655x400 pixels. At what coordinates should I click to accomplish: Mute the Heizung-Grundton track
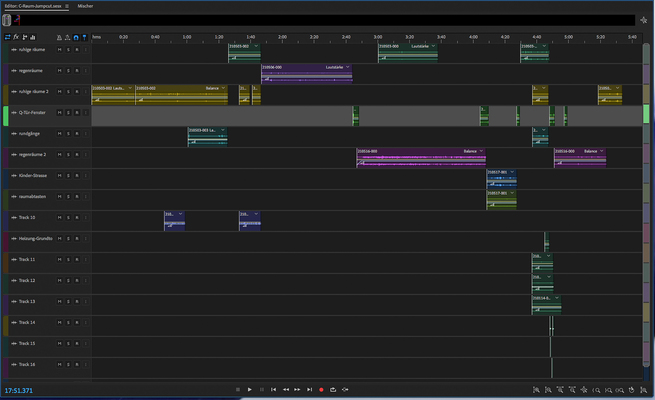coord(60,238)
